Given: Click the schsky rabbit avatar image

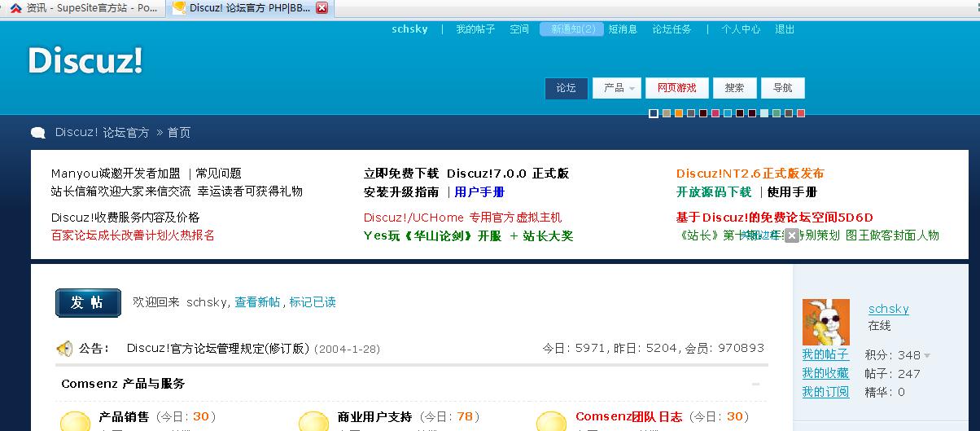Looking at the screenshot, I should 826,322.
